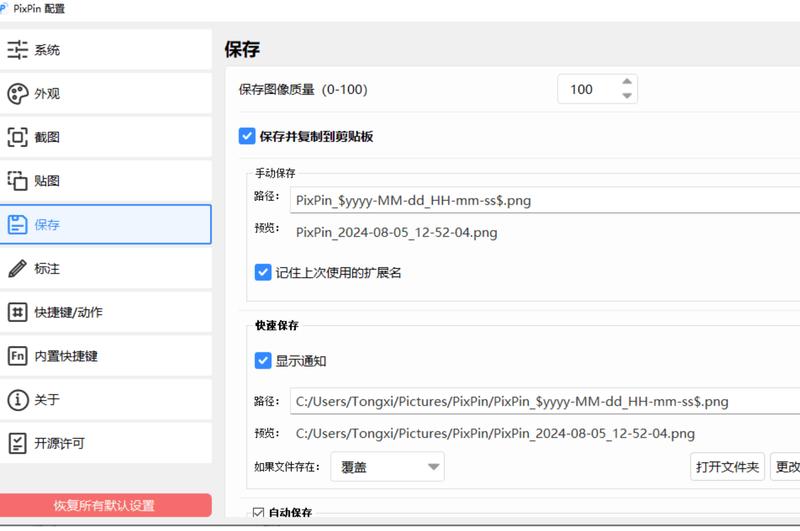
Task: Toggle 保存并复制到剪贴板 checkbox
Action: point(247,136)
